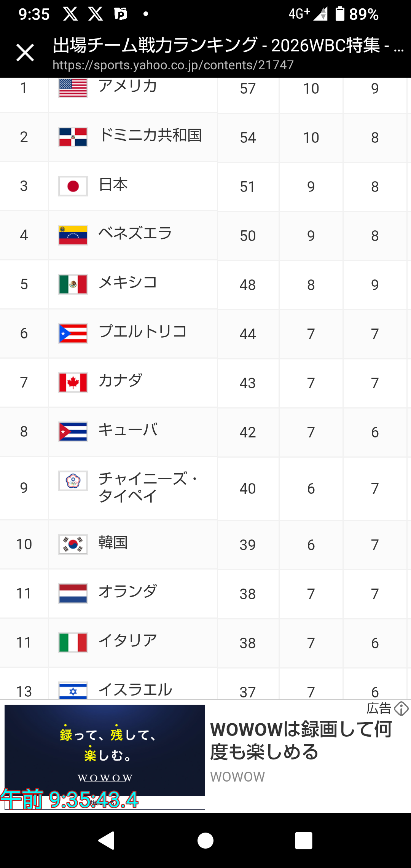Click the ad info icon beside 広告
Screen dimensions: 411x868
coord(401,708)
